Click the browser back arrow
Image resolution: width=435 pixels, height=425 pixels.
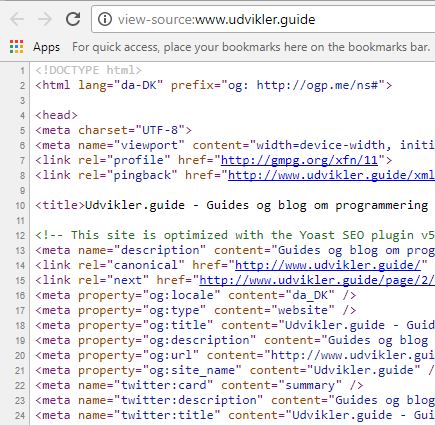pyautogui.click(x=17, y=19)
